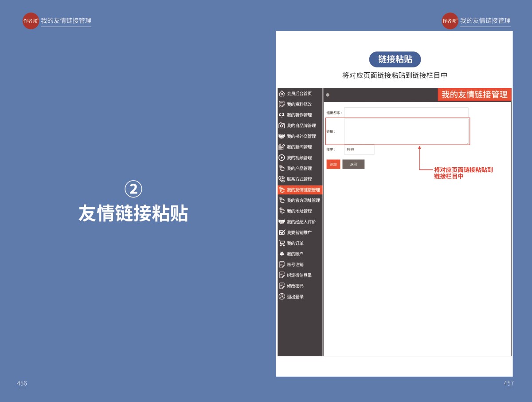Click the 链接名称 input field
Image resolution: width=532 pixels, height=402 pixels.
pos(406,113)
